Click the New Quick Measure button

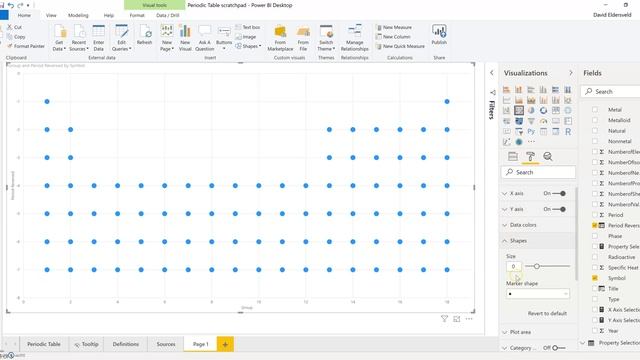point(400,46)
